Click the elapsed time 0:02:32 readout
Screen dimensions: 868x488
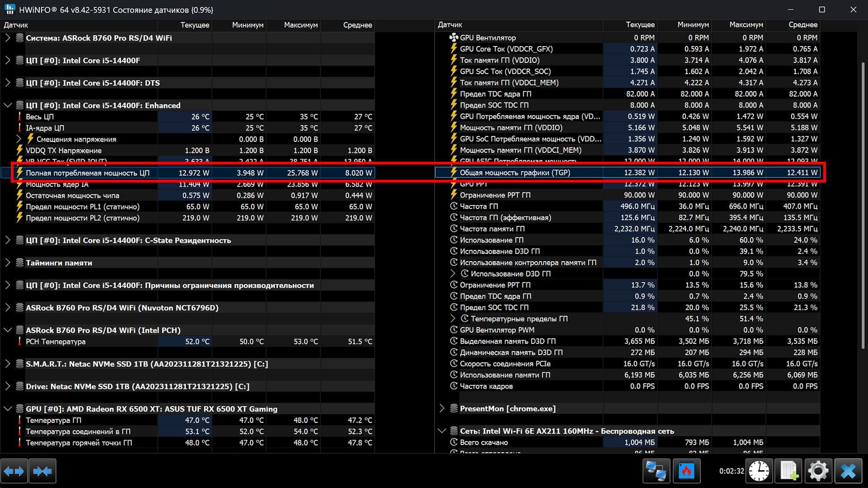pyautogui.click(x=731, y=471)
